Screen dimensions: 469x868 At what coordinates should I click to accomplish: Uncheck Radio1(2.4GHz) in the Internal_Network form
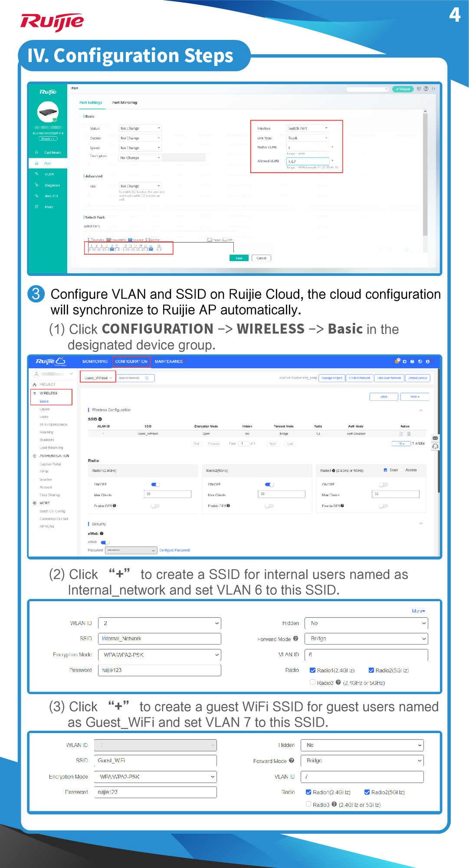pos(312,670)
